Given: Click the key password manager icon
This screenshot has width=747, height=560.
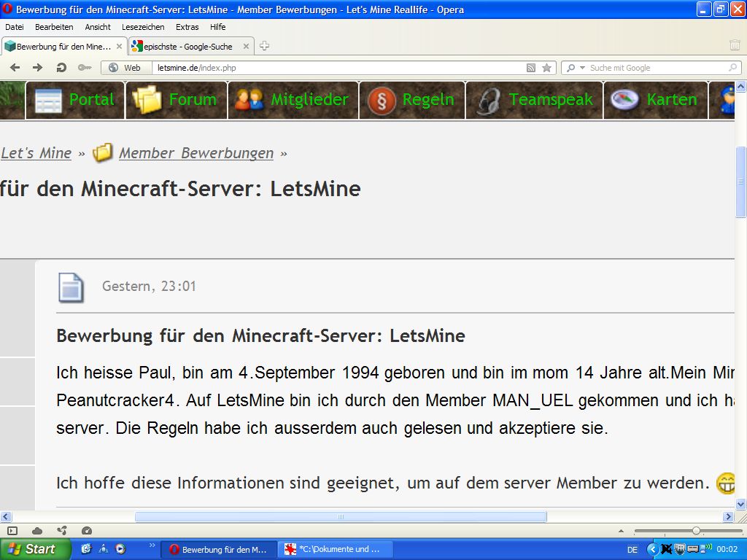Looking at the screenshot, I should 85,68.
